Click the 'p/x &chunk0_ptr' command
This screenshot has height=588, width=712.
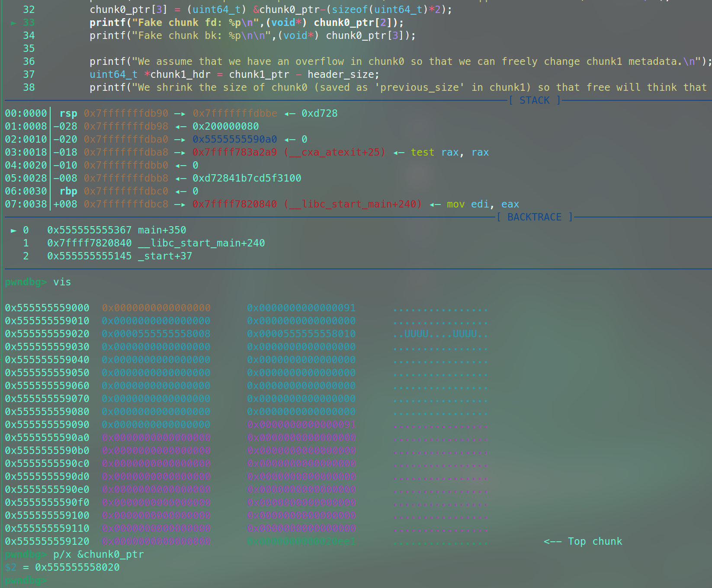pyautogui.click(x=99, y=554)
